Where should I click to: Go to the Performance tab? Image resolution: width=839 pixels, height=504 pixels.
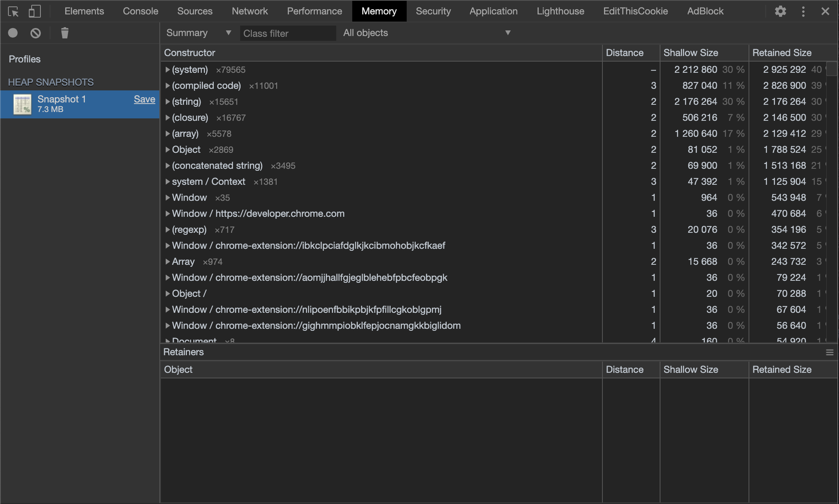315,11
